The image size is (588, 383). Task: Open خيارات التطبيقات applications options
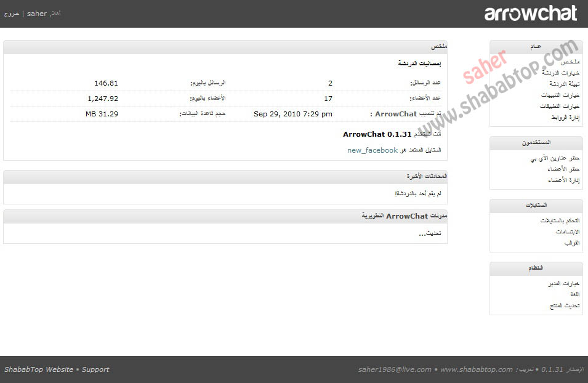558,105
